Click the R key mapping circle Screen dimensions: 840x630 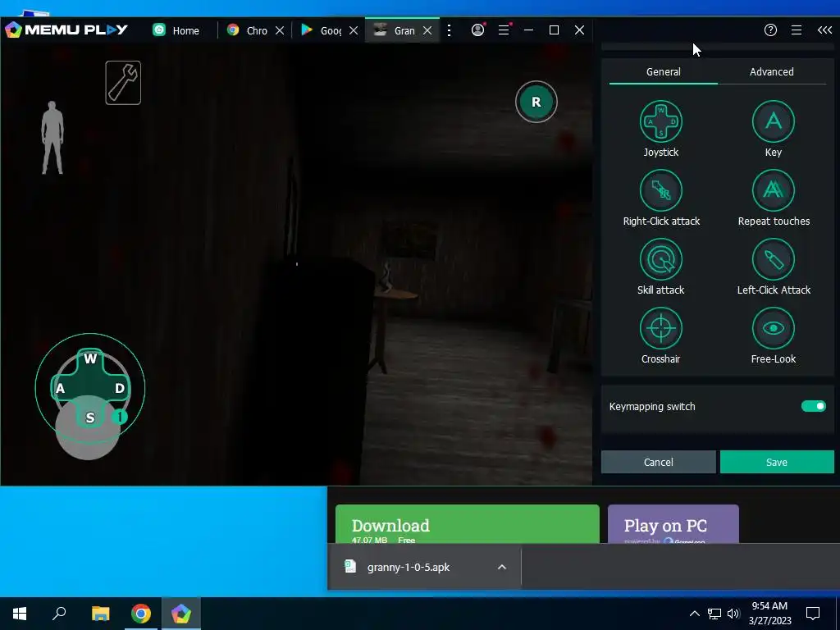[x=536, y=102]
